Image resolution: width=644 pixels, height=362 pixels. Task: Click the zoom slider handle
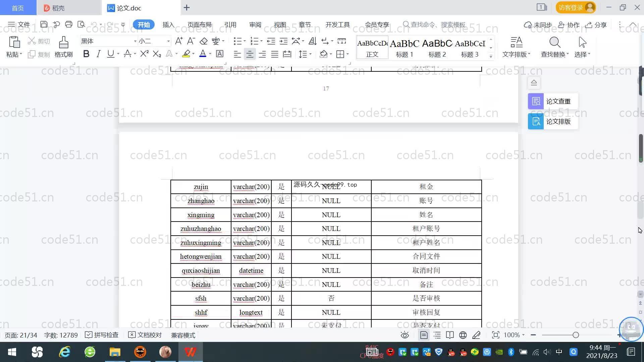[576, 335]
